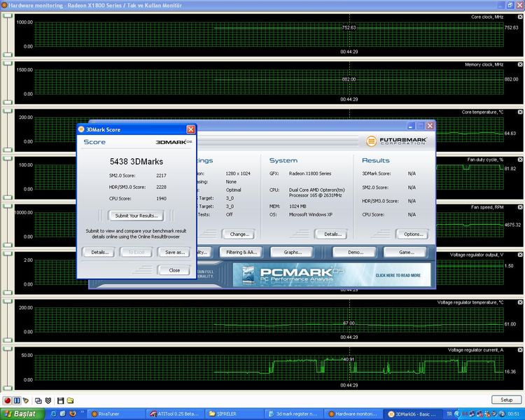Switch to ATITool 0.25 Beta taskbar button

click(x=175, y=414)
